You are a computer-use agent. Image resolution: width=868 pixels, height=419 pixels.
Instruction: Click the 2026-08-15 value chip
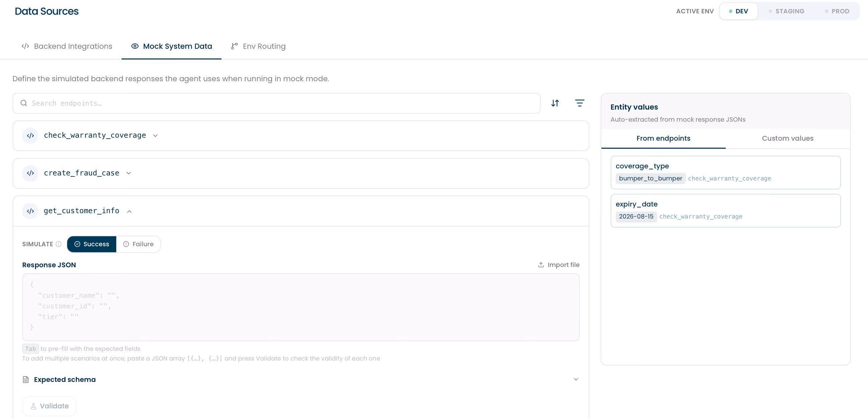pos(636,217)
